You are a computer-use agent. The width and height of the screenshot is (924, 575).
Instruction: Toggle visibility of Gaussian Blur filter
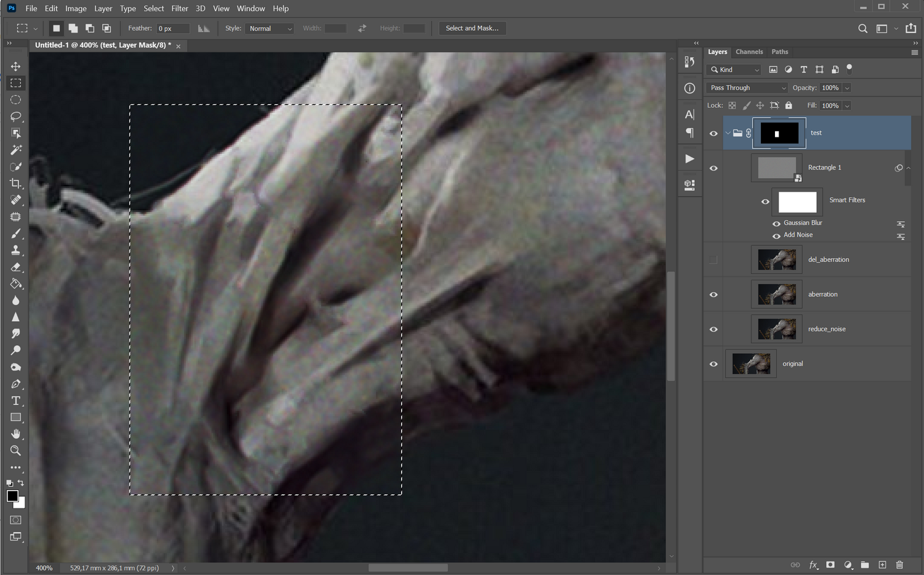point(776,224)
